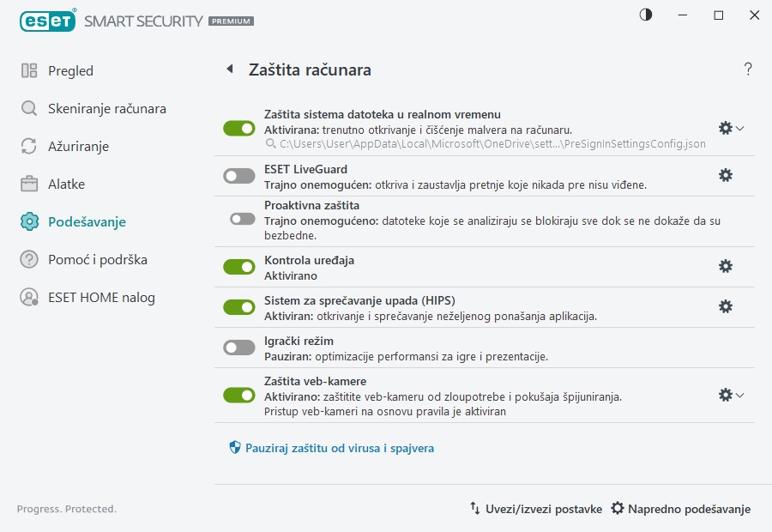The image size is (772, 532).
Task: Click the back arrow beside Zaštita računara
Action: pyautogui.click(x=229, y=69)
